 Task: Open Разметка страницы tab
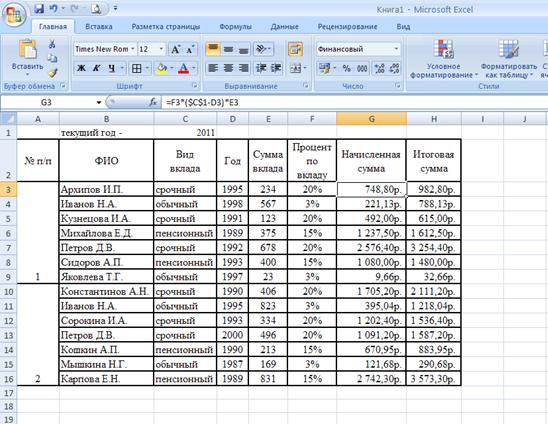click(166, 27)
